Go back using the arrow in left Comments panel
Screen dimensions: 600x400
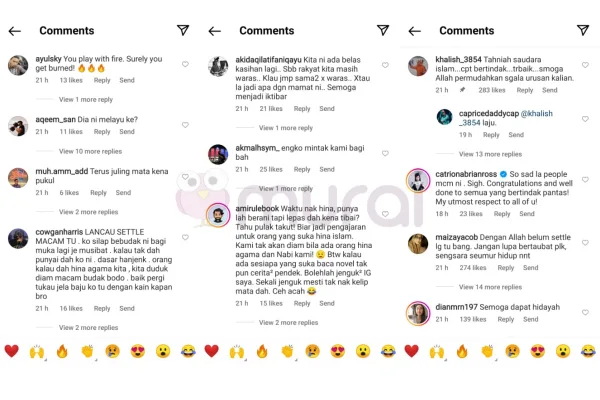pyautogui.click(x=15, y=31)
